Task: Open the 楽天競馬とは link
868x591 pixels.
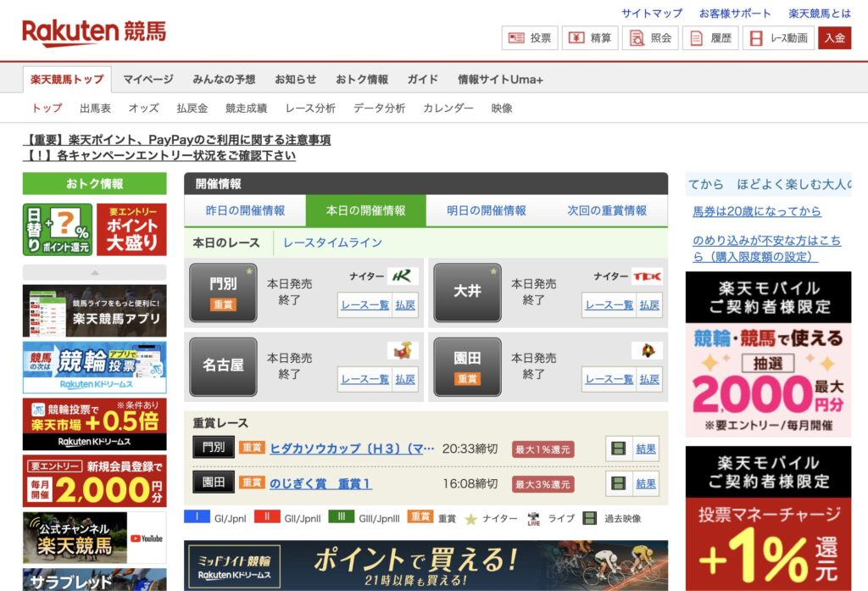Action: pos(820,14)
